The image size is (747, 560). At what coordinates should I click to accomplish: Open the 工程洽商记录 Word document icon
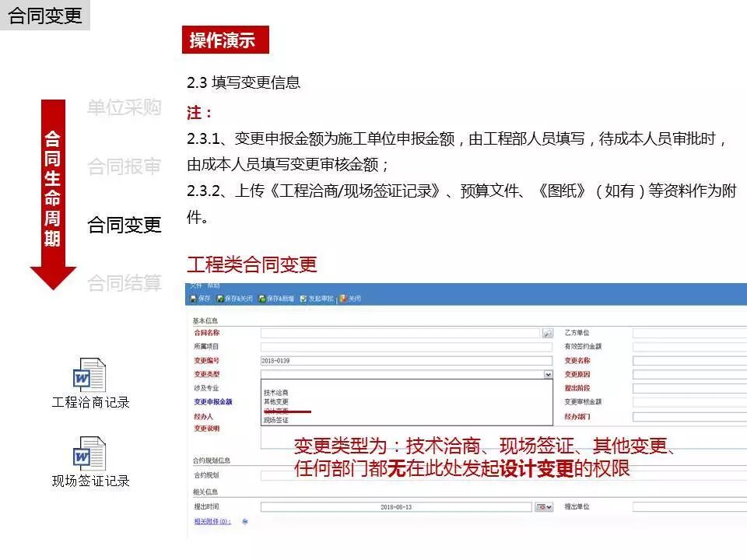tap(89, 375)
